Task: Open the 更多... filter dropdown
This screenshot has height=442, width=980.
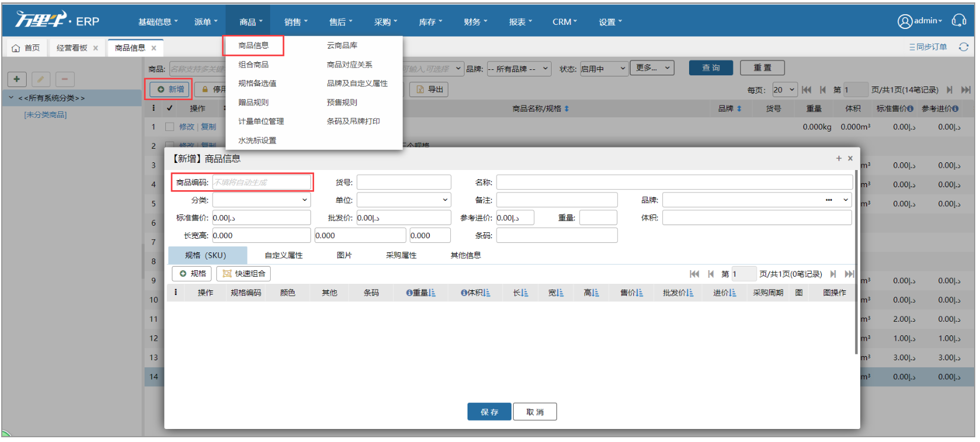Action: pyautogui.click(x=652, y=68)
